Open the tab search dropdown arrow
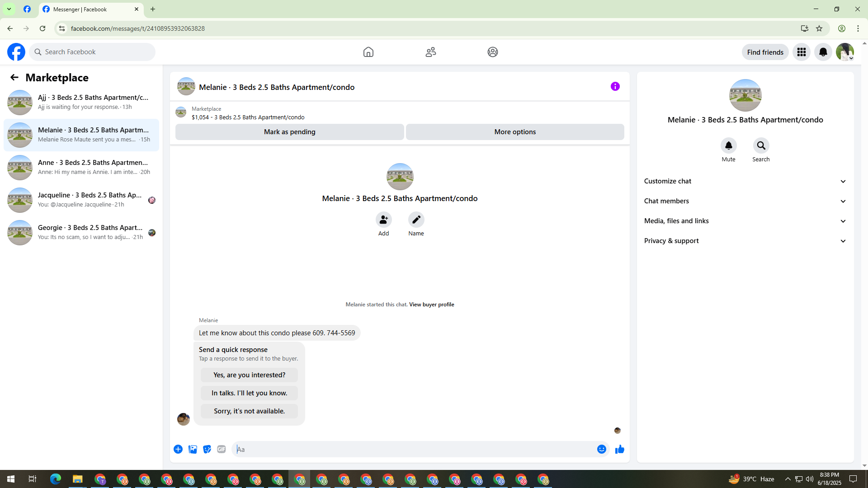 pos(9,9)
